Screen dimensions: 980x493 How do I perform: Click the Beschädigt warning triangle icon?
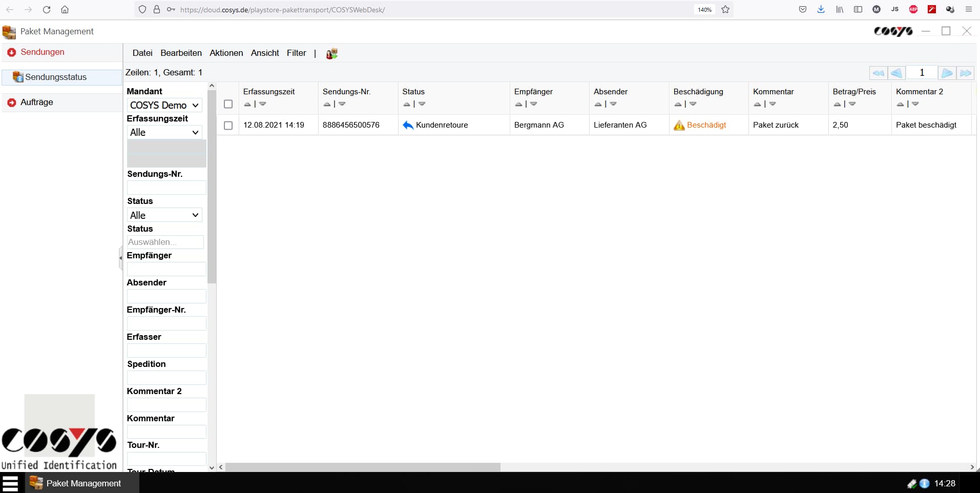679,125
